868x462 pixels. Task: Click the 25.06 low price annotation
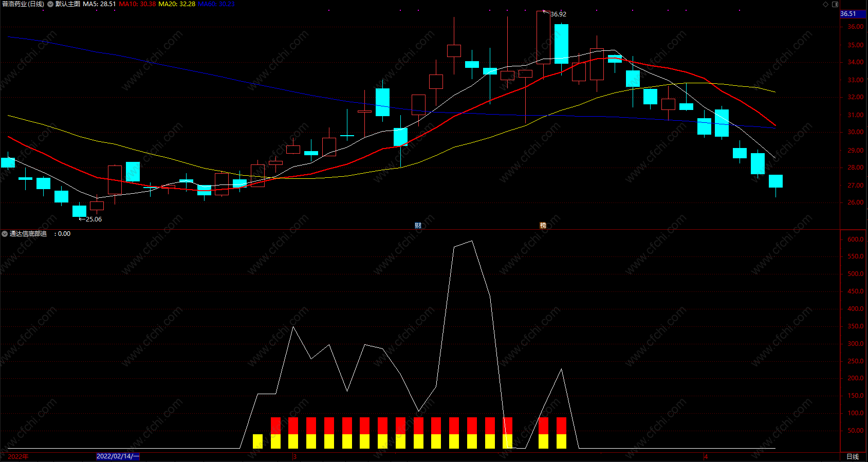(94, 219)
